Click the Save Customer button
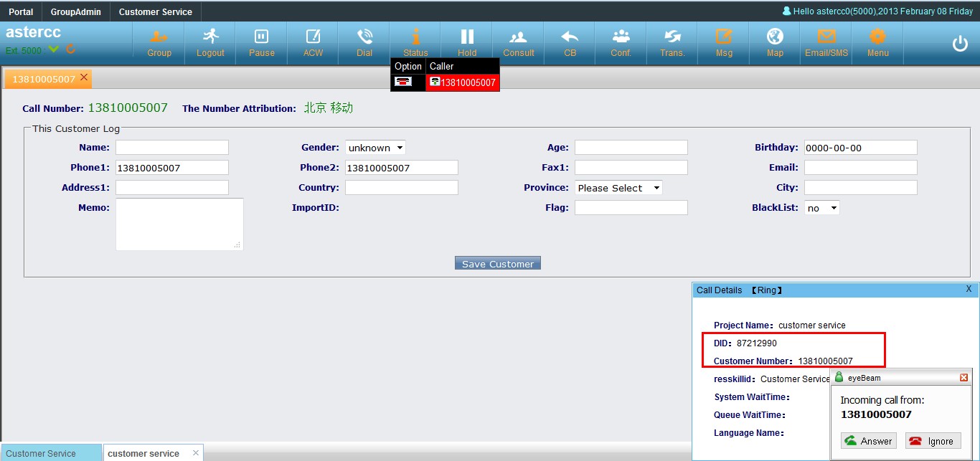980x461 pixels. click(497, 264)
